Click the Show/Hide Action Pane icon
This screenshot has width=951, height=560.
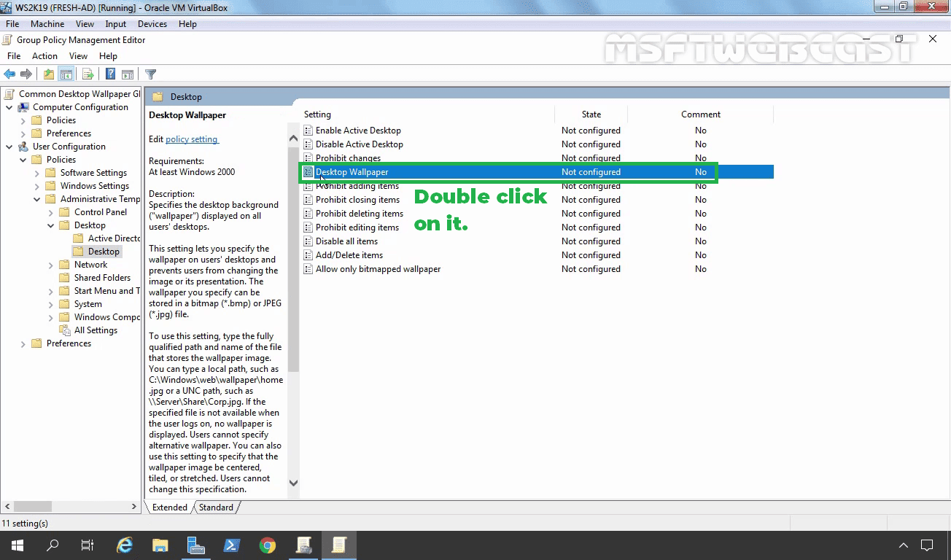pyautogui.click(x=128, y=74)
